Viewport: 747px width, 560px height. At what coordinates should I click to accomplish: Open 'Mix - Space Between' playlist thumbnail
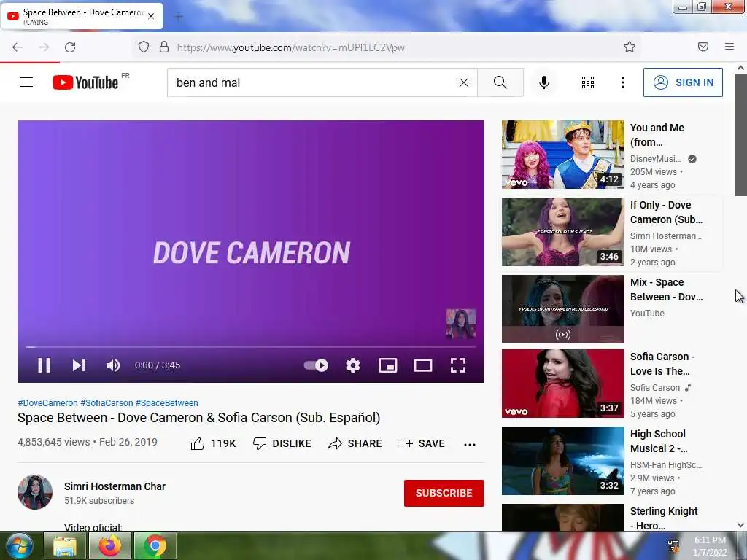[x=562, y=308]
